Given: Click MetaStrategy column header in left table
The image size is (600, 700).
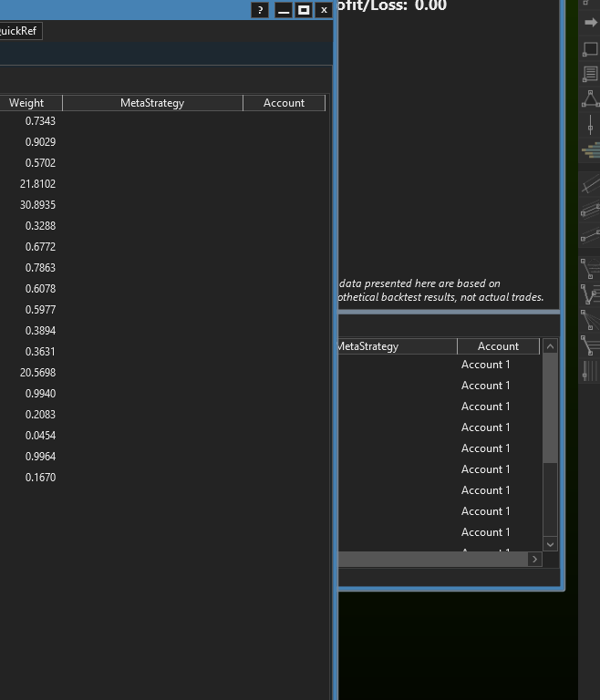Looking at the screenshot, I should point(152,103).
